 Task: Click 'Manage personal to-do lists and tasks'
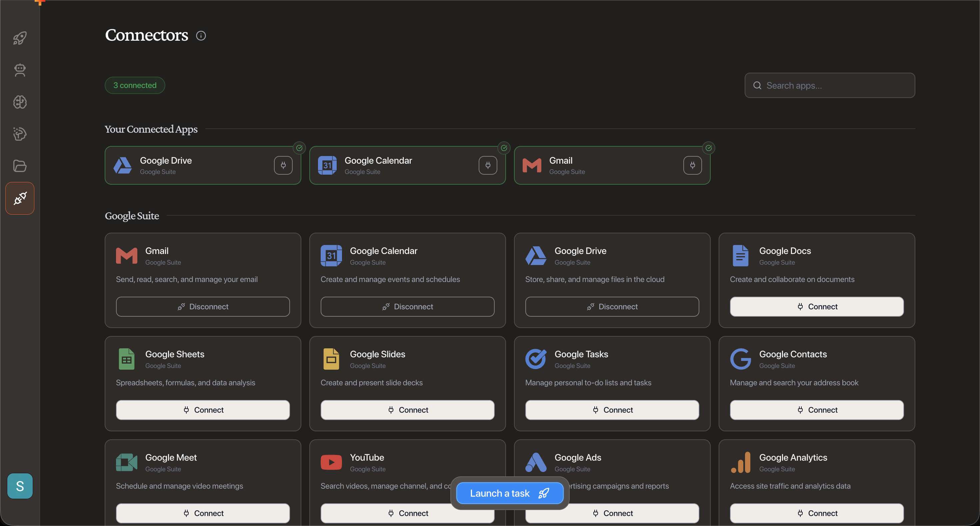coord(588,383)
